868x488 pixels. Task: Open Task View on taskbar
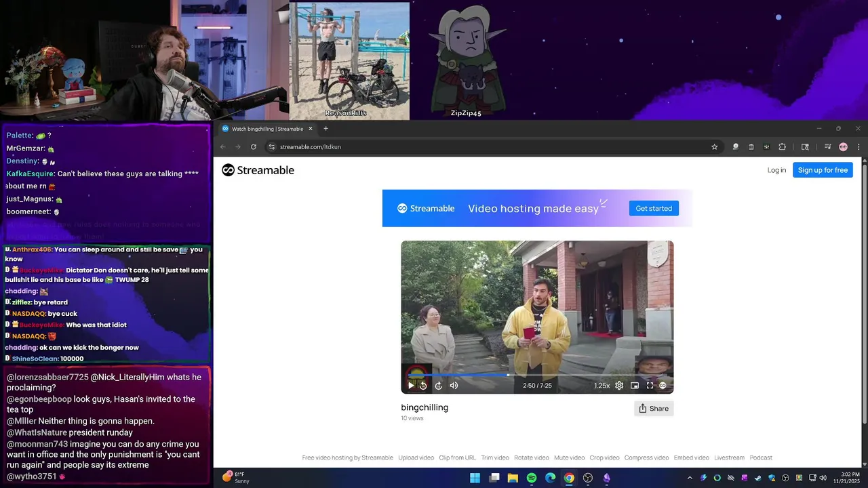pyautogui.click(x=494, y=478)
